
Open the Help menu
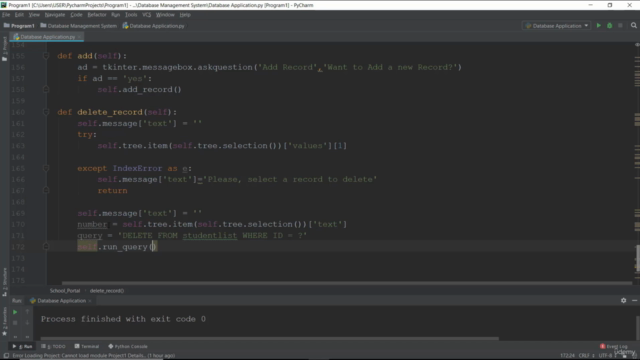tap(185, 15)
